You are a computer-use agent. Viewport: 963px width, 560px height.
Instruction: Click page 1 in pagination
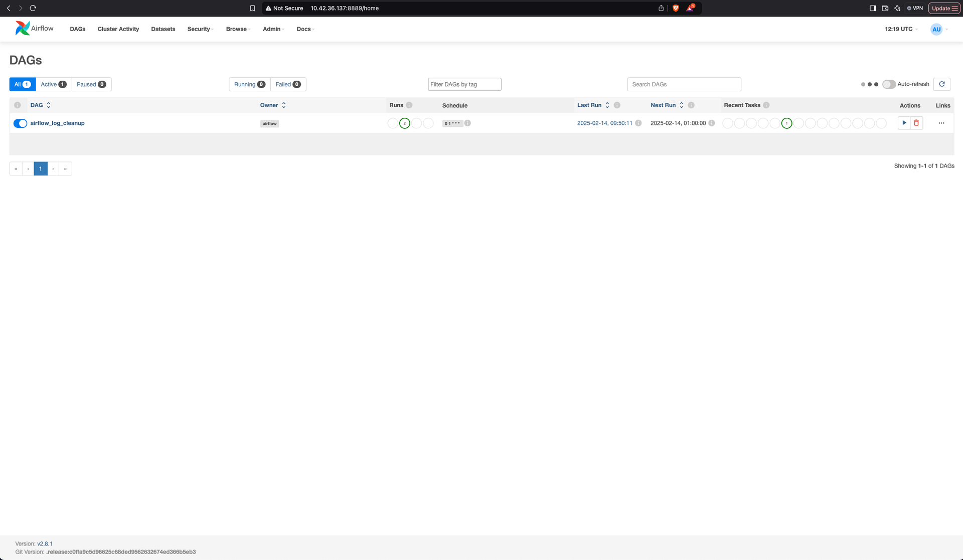tap(41, 168)
